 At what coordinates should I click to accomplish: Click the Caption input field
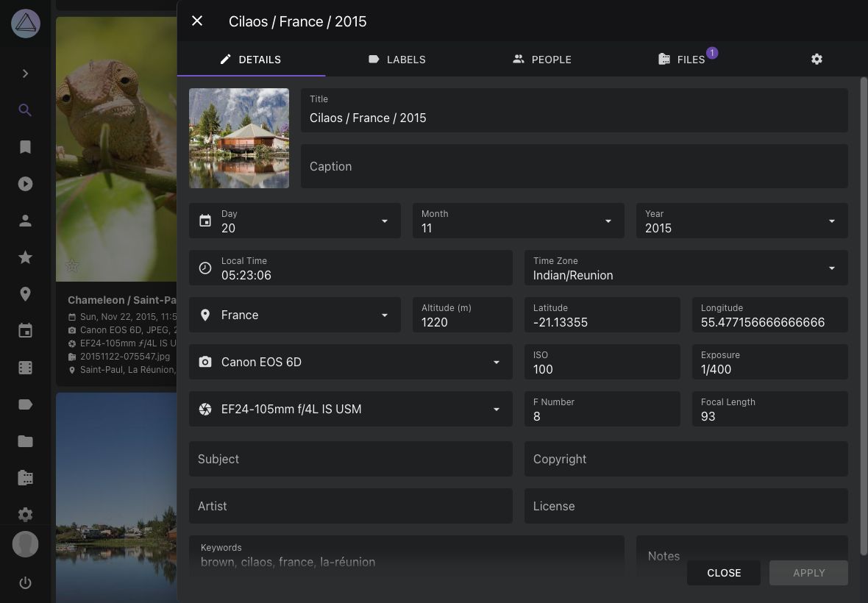[x=574, y=167]
